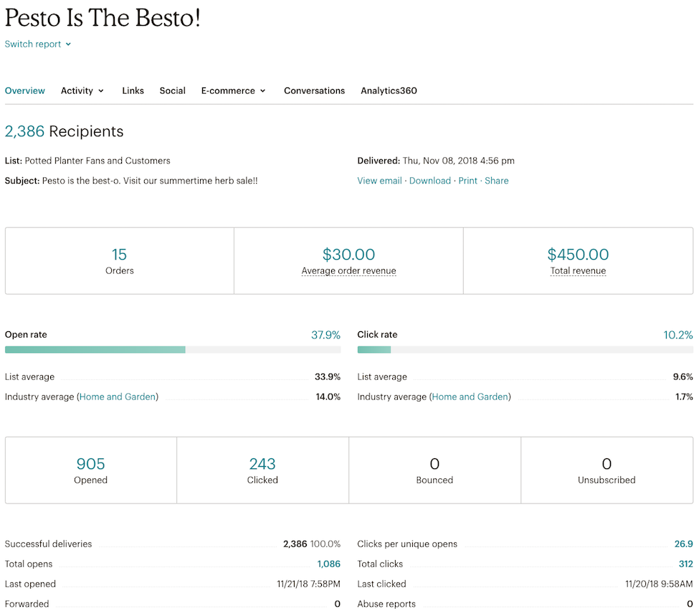Image resolution: width=699 pixels, height=616 pixels.
Task: Click the 312 total clicks value
Action: 685,564
